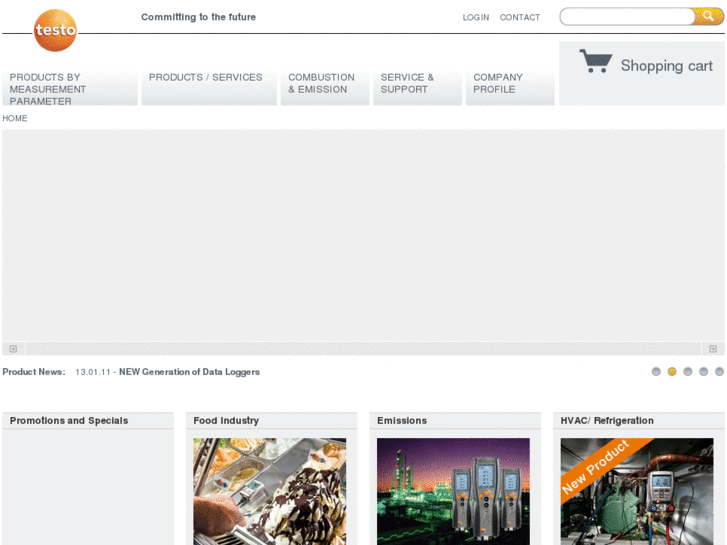Open Products by Measurement Parameter menu
The height and width of the screenshot is (545, 727).
point(70,88)
